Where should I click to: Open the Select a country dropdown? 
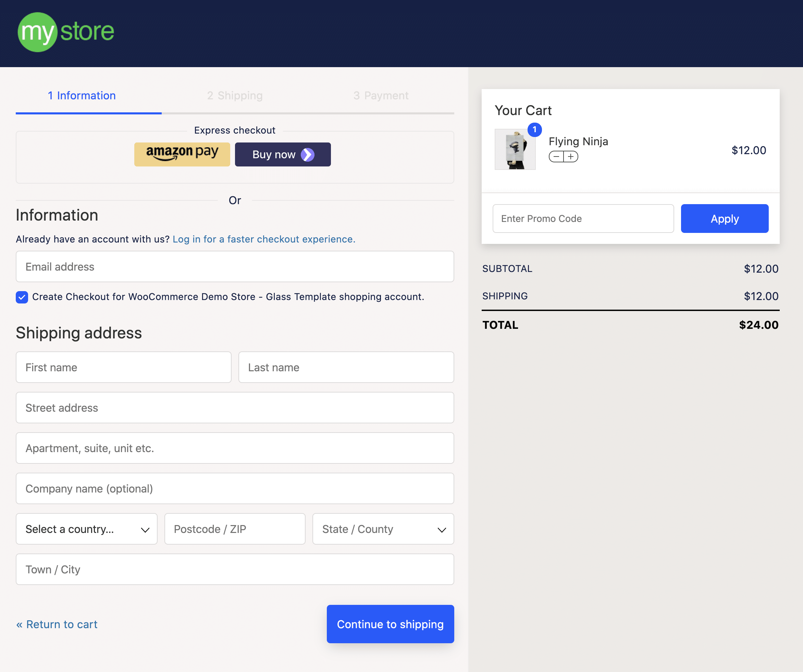[86, 529]
